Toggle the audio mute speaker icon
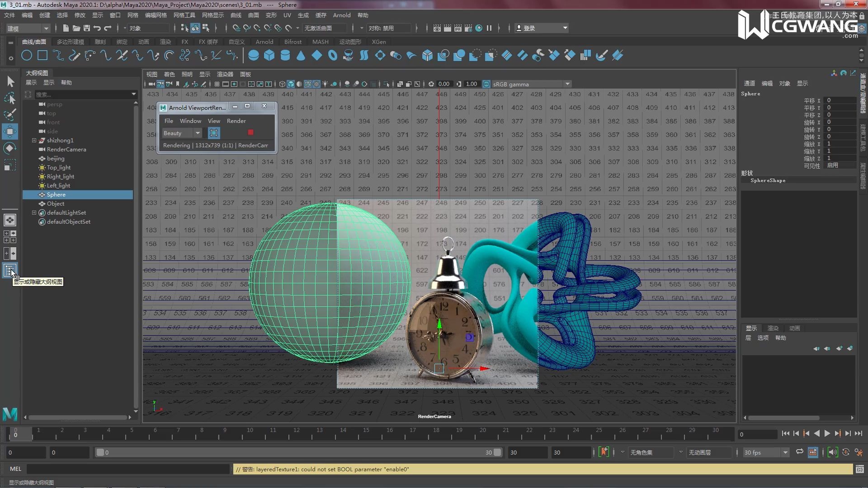 coord(833,452)
